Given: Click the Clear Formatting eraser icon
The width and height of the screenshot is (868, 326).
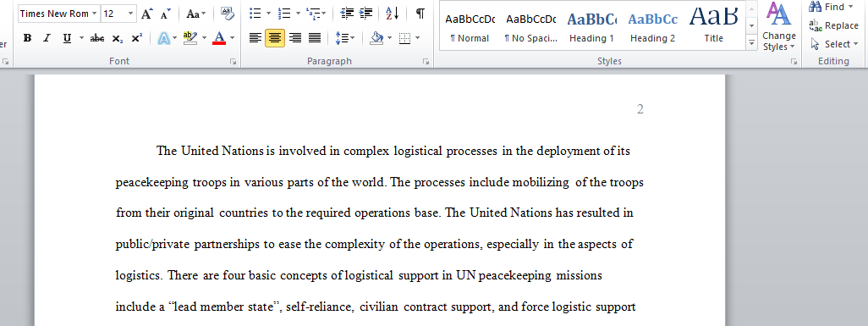Looking at the screenshot, I should point(227,14).
